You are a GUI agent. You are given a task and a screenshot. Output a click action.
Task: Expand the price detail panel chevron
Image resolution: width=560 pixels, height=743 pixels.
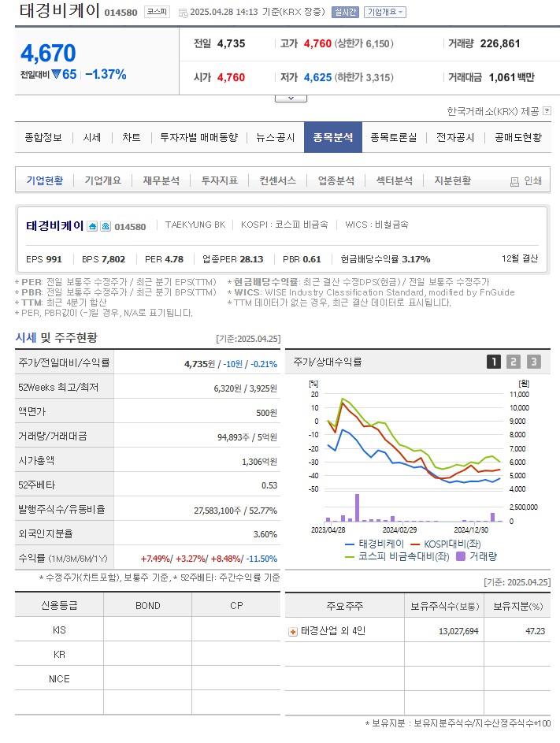(x=291, y=98)
